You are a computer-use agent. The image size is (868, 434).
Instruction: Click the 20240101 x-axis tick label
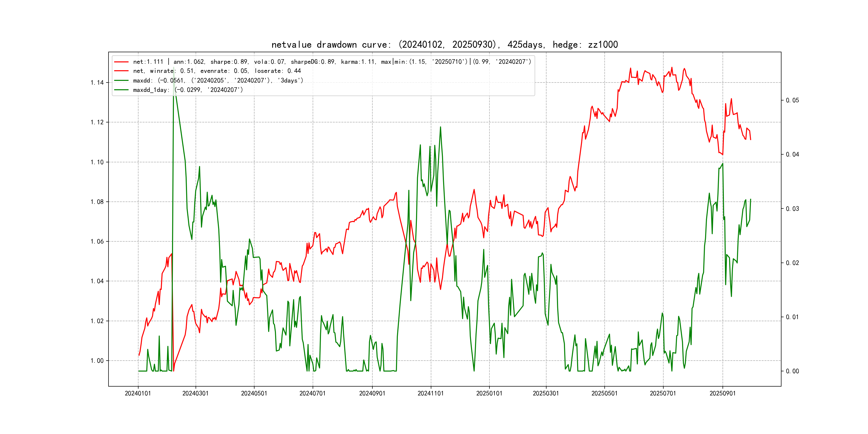(138, 394)
